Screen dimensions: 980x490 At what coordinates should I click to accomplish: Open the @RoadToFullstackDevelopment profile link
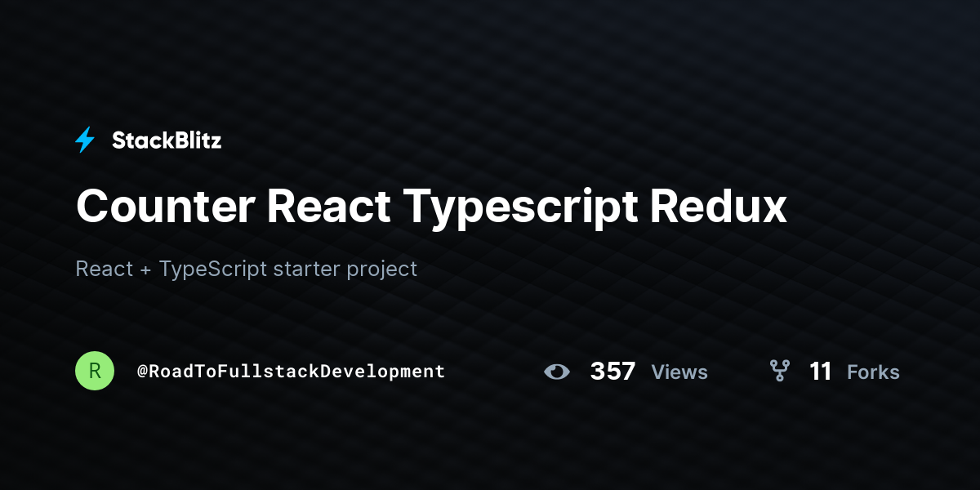pos(291,372)
